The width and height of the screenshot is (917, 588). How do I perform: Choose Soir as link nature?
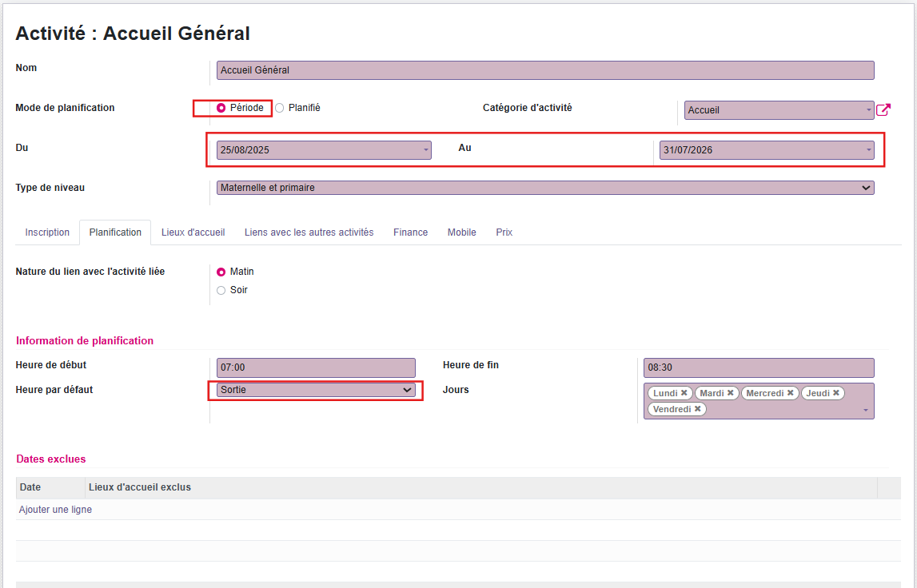click(221, 290)
